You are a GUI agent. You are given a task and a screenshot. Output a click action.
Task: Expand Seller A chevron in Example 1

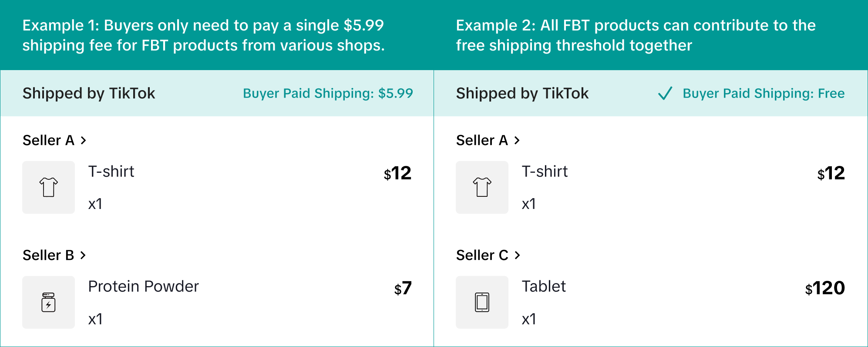point(84,140)
